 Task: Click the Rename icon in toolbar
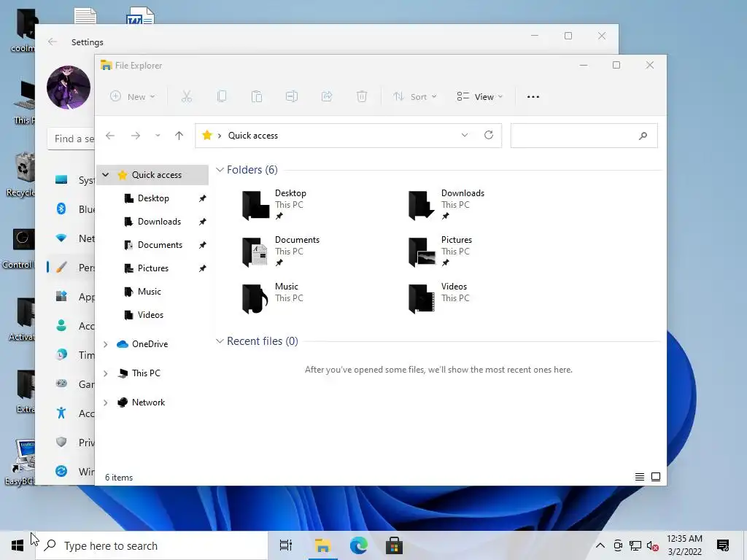(x=292, y=97)
